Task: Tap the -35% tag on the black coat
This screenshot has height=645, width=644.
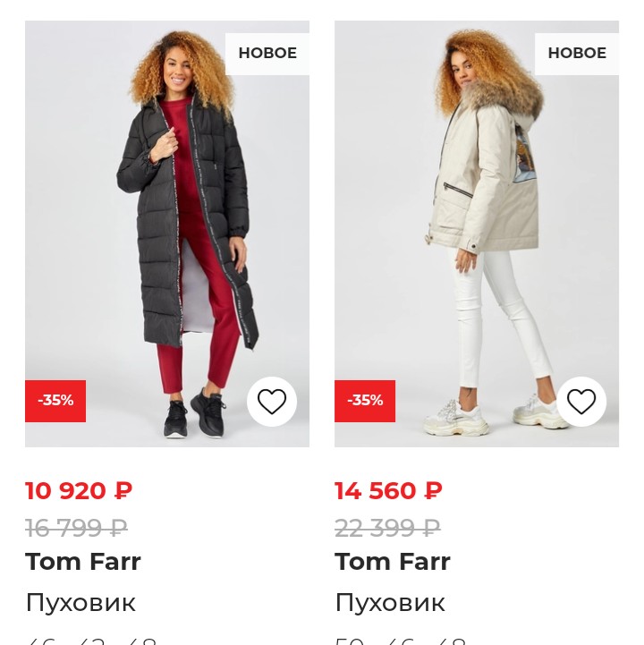Action: coord(55,401)
